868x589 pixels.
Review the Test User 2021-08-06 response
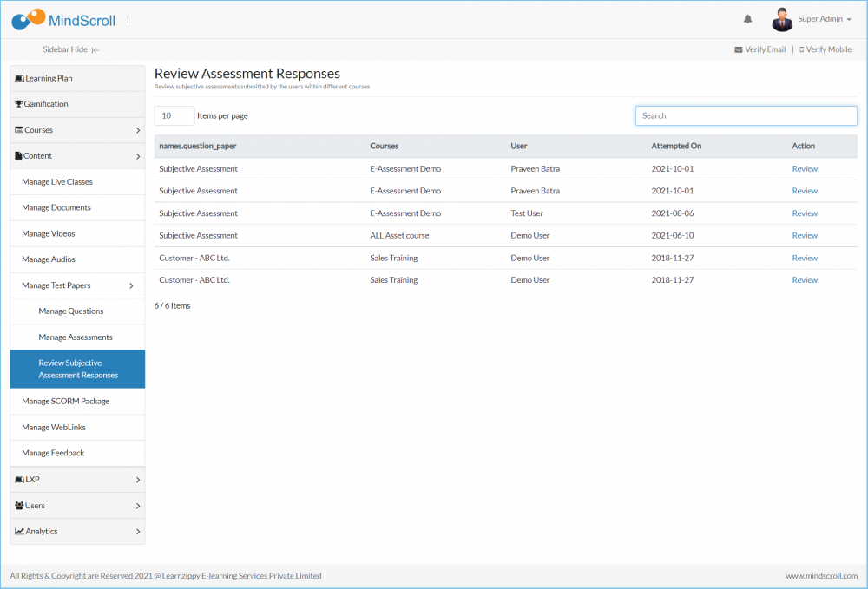point(805,213)
